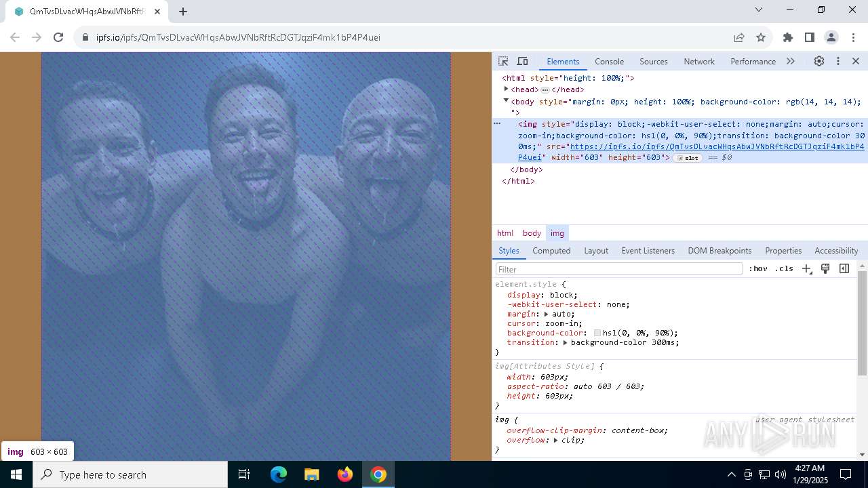The height and width of the screenshot is (488, 868).
Task: Open the Computed styles tab
Action: tap(551, 251)
